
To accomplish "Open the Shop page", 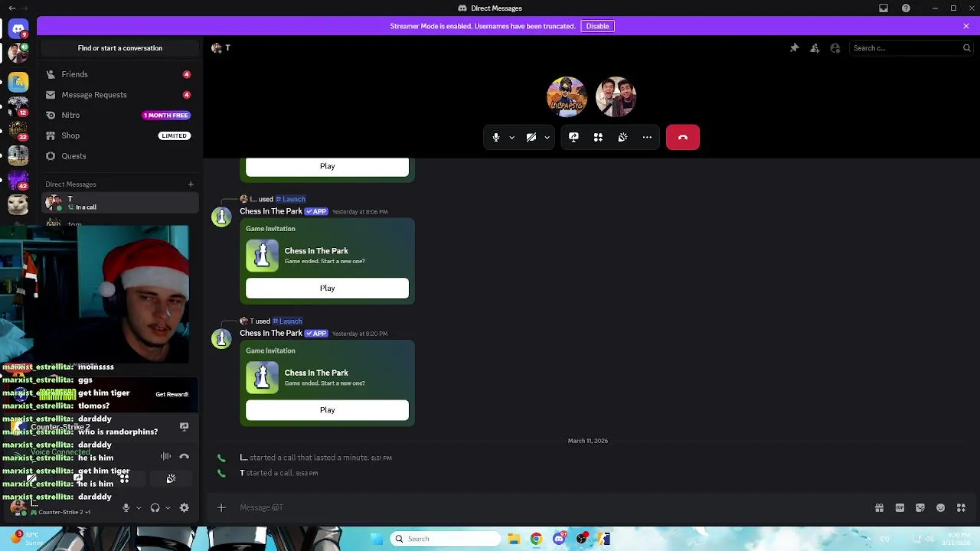I will pyautogui.click(x=120, y=135).
